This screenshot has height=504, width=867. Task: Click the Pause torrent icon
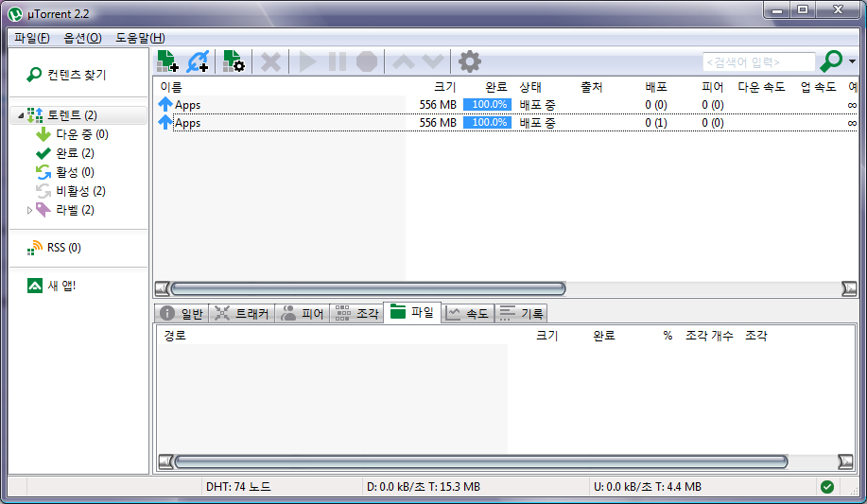(x=338, y=62)
